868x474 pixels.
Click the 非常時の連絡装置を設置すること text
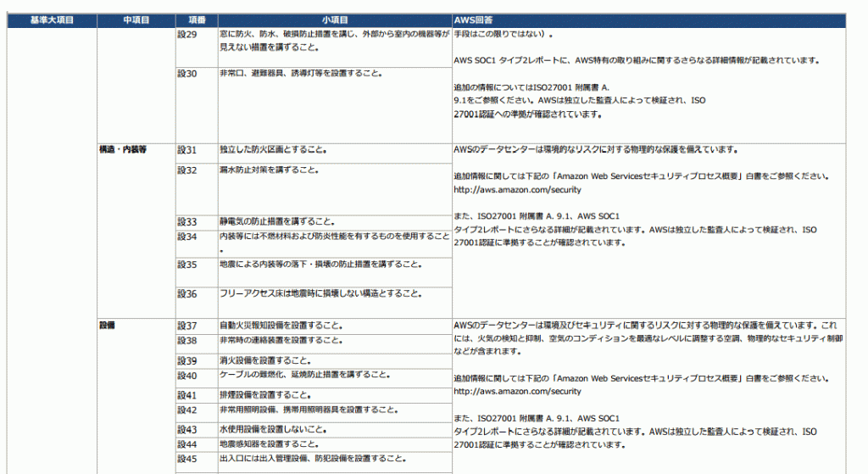point(281,341)
